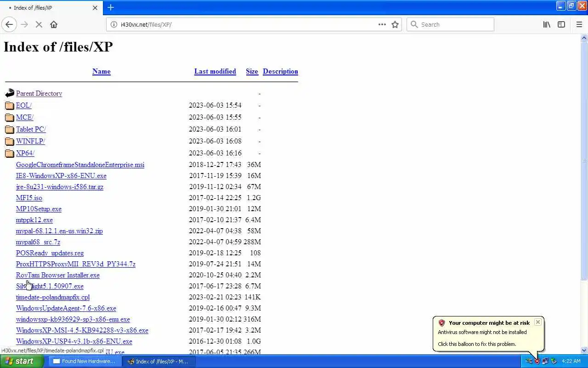Download windowsxp-kb936929-sp3-x86-enu.exe
588x368 pixels.
tap(73, 319)
